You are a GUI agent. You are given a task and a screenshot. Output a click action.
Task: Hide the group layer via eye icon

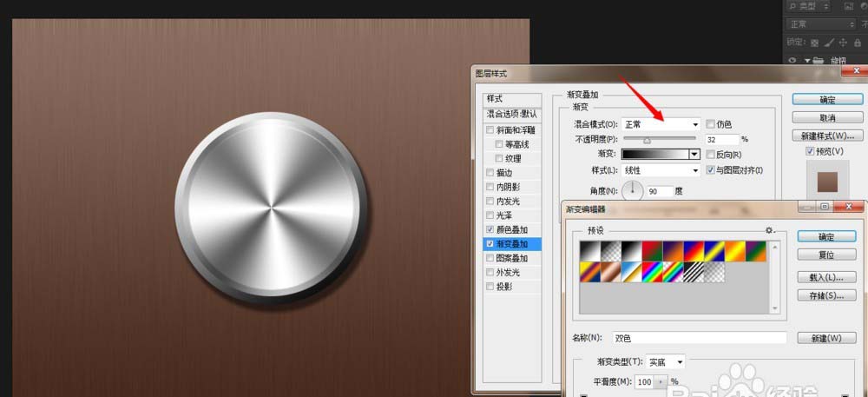click(792, 61)
